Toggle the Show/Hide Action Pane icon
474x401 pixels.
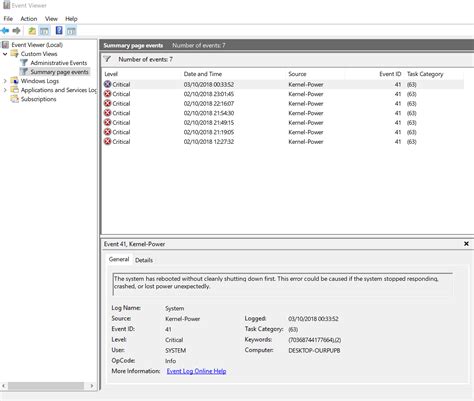(71, 31)
